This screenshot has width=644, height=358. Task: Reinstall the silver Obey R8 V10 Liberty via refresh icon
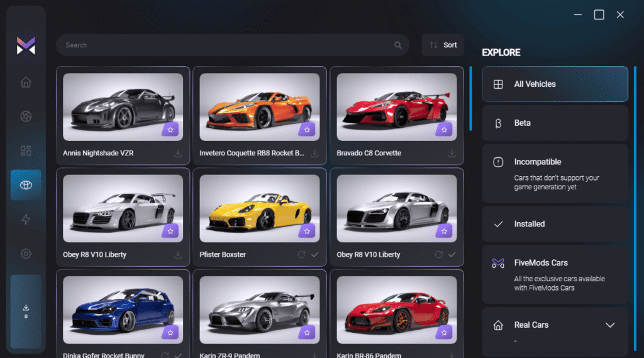tap(438, 255)
